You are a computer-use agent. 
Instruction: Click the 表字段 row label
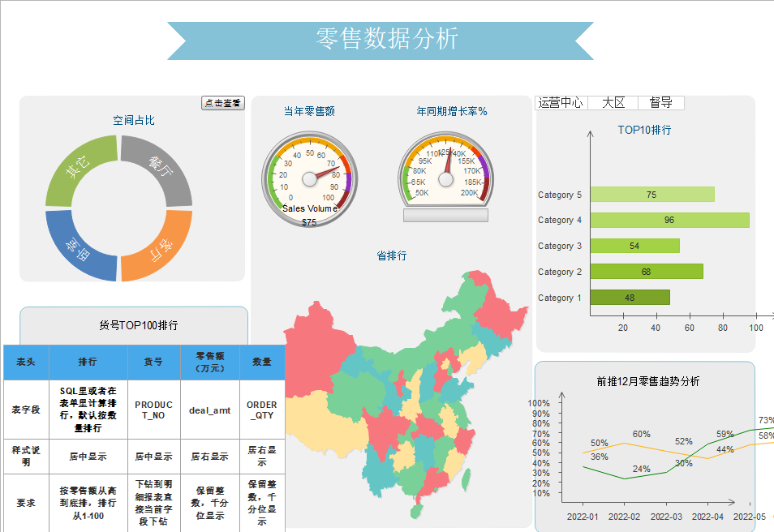[26, 410]
